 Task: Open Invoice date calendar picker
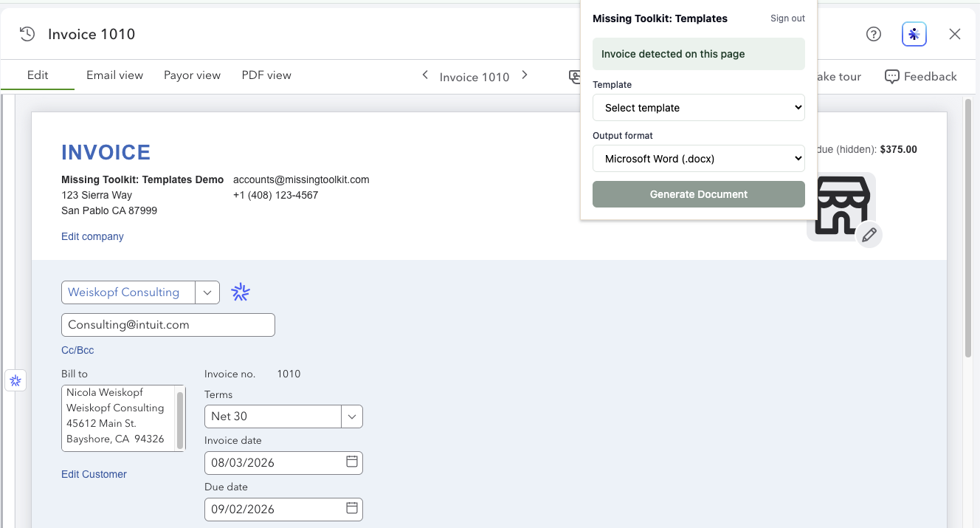[x=352, y=462]
